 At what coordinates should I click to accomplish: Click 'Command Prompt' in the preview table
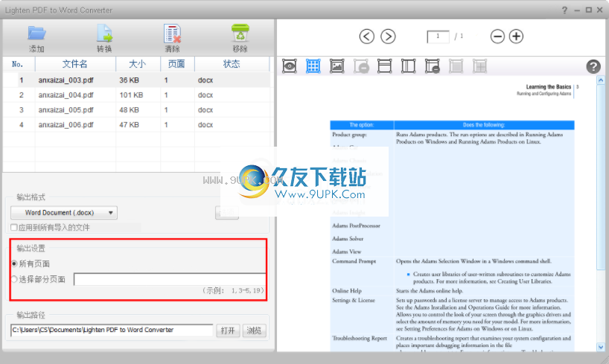(354, 261)
